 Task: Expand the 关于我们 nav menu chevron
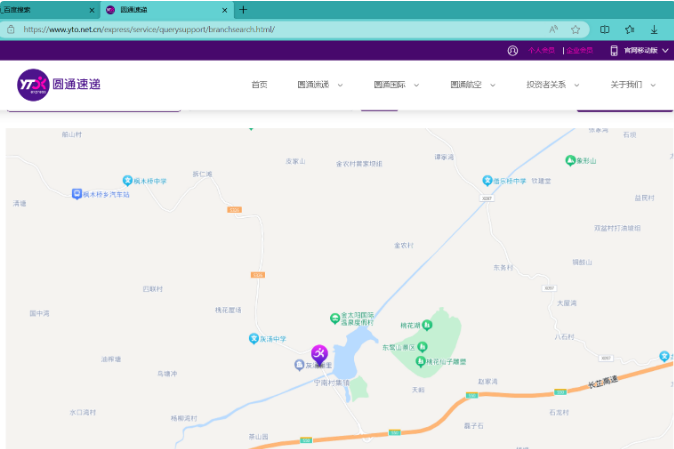pos(653,85)
